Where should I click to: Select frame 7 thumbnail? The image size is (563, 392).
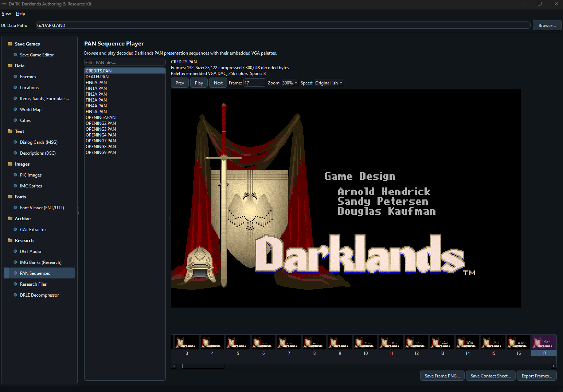tap(289, 345)
